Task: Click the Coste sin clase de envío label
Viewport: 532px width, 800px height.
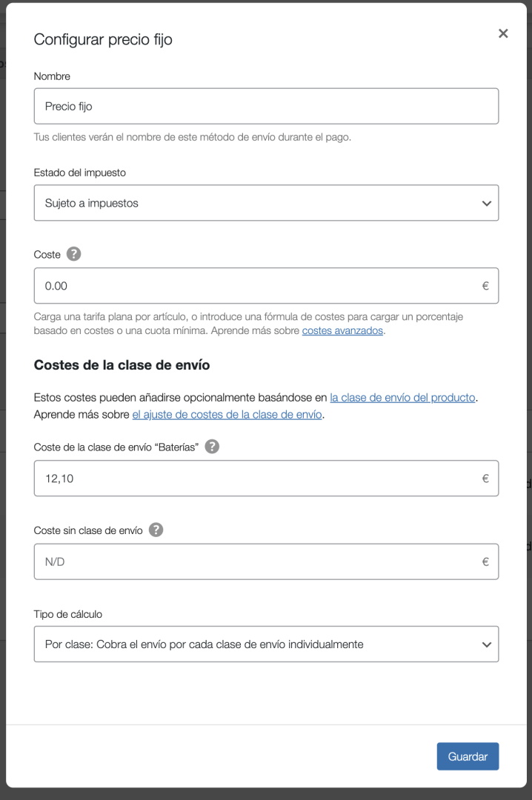Action: click(x=88, y=530)
